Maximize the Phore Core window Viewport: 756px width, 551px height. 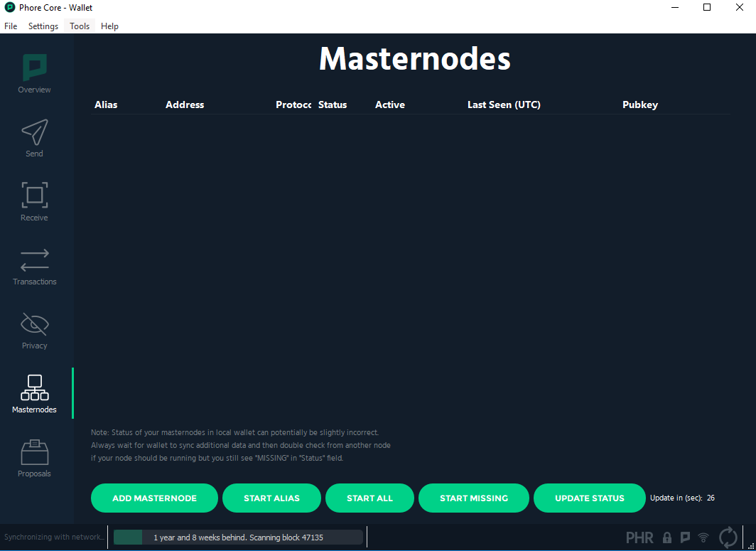[x=707, y=8]
